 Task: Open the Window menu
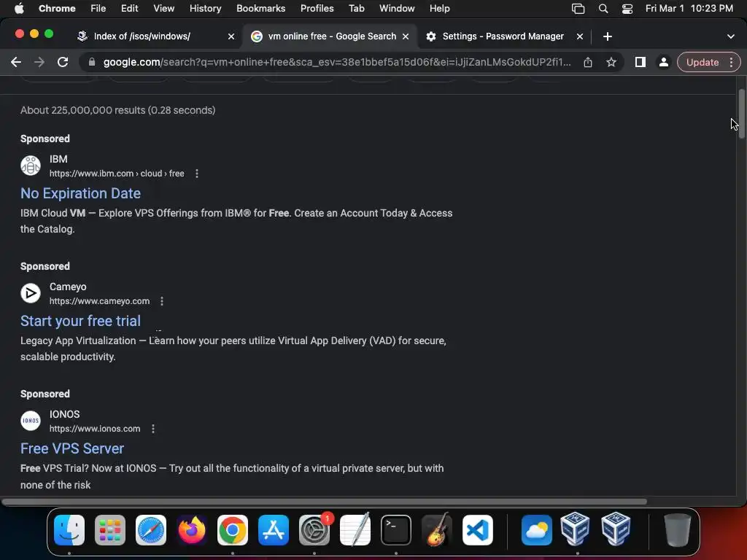(397, 9)
